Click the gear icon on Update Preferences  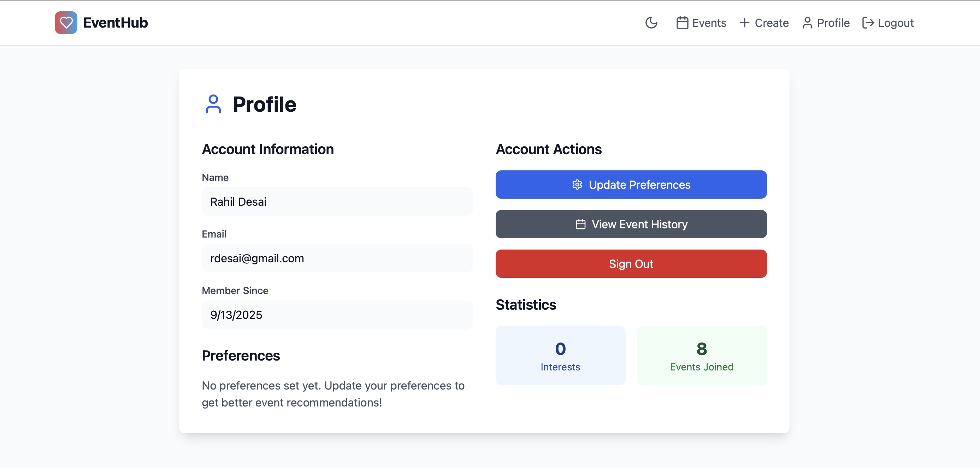[577, 185]
